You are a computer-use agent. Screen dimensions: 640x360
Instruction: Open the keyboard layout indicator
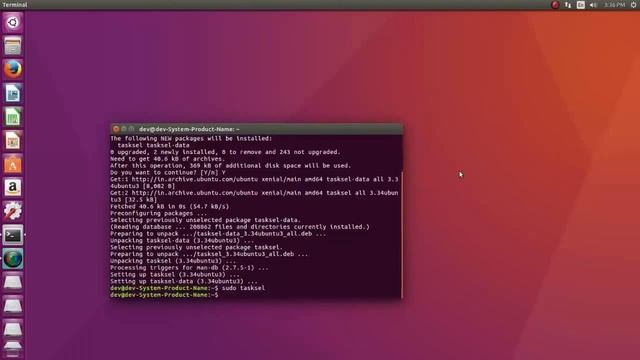[580, 5]
